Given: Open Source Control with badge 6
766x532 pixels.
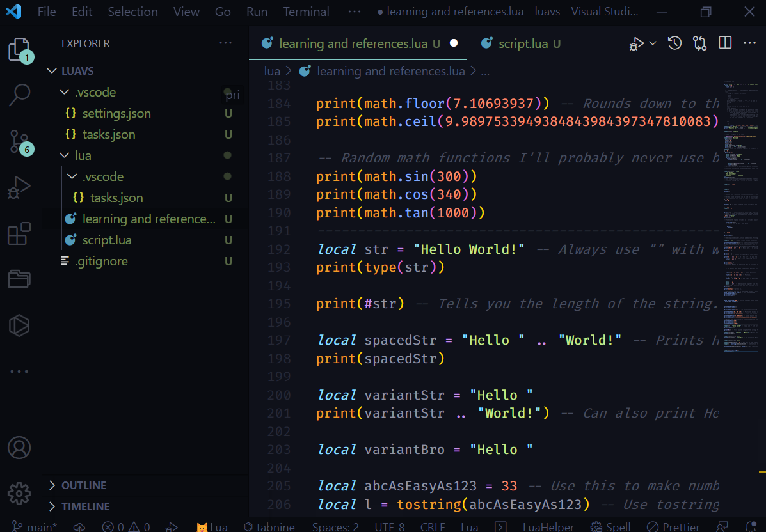Looking at the screenshot, I should [20, 142].
